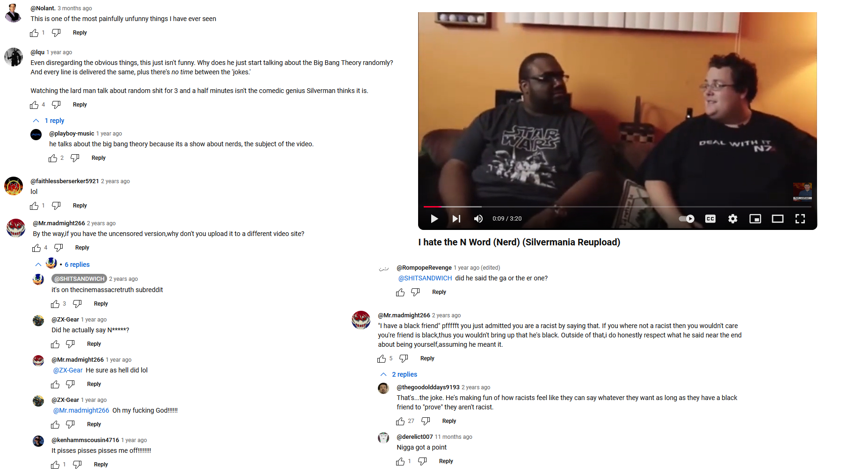
Task: Open the video settings gear
Action: tap(733, 219)
